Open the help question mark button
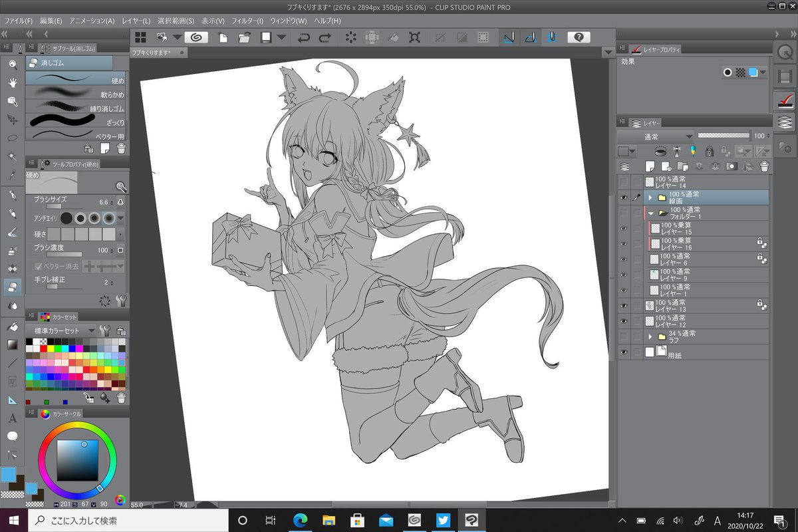 pyautogui.click(x=579, y=38)
